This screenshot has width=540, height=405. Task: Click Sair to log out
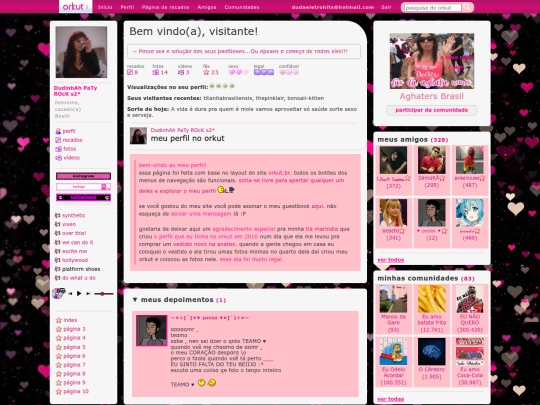point(386,7)
